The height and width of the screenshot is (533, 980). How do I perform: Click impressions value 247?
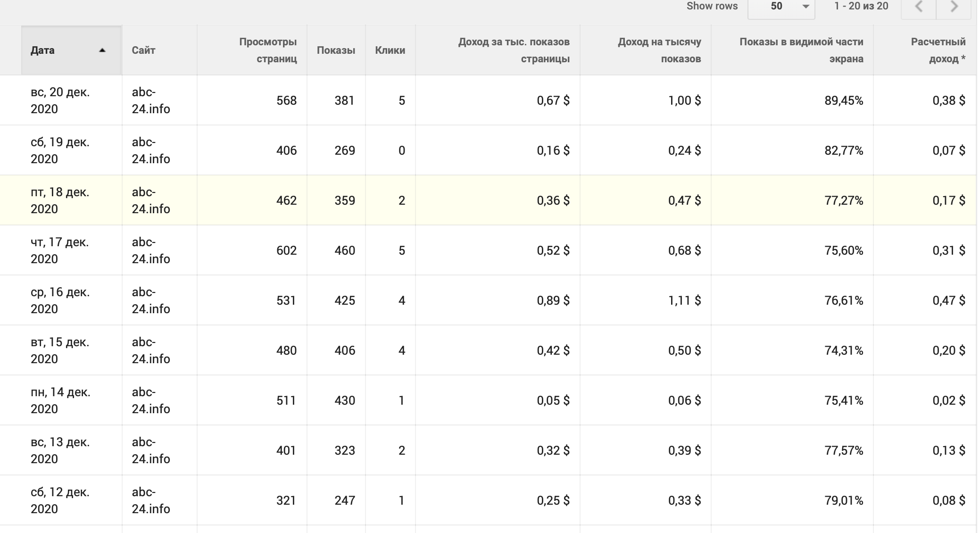(345, 500)
